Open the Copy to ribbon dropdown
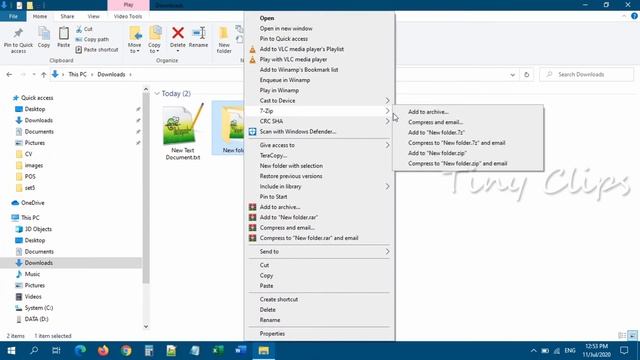This screenshot has width=640, height=360. point(154,40)
